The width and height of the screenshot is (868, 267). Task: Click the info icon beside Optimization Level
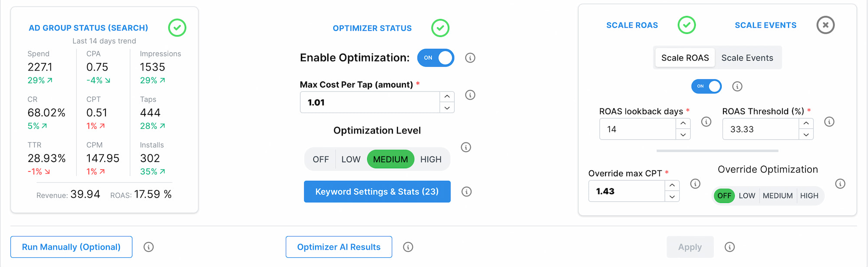click(x=466, y=147)
